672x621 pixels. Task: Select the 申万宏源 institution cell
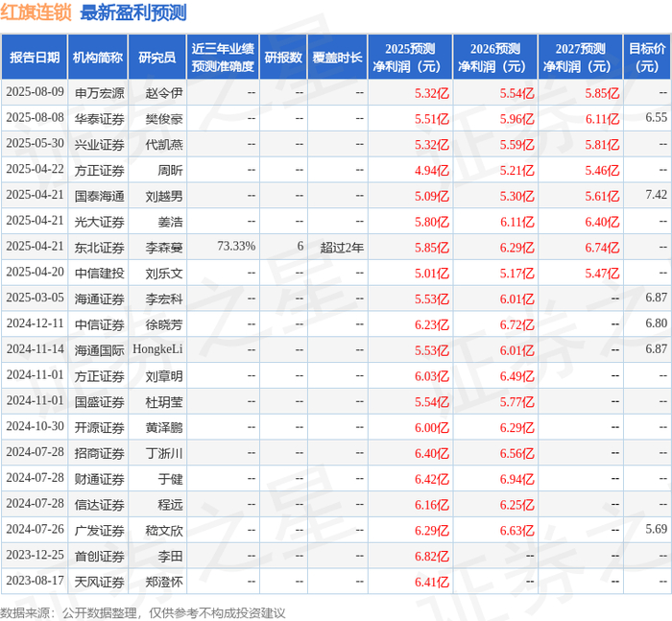coord(100,93)
